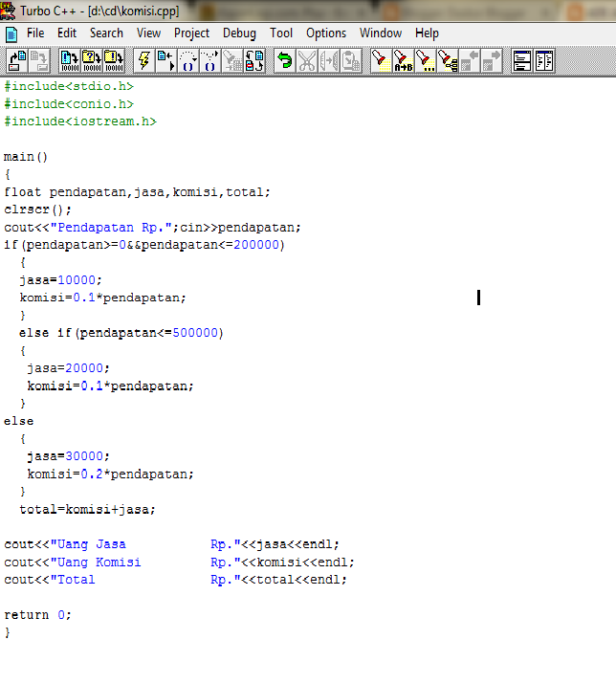Click the Tile vertical windows icon
Image resolution: width=616 pixels, height=684 pixels.
(x=544, y=60)
